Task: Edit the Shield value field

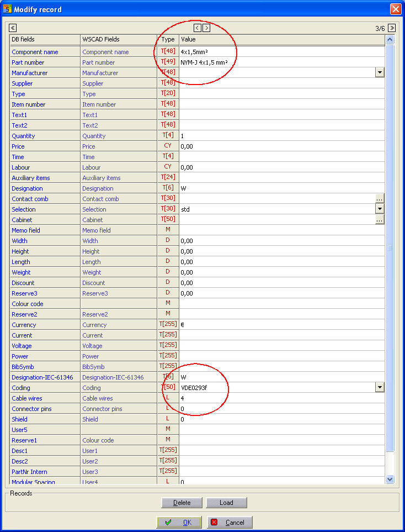Action: tap(282, 419)
